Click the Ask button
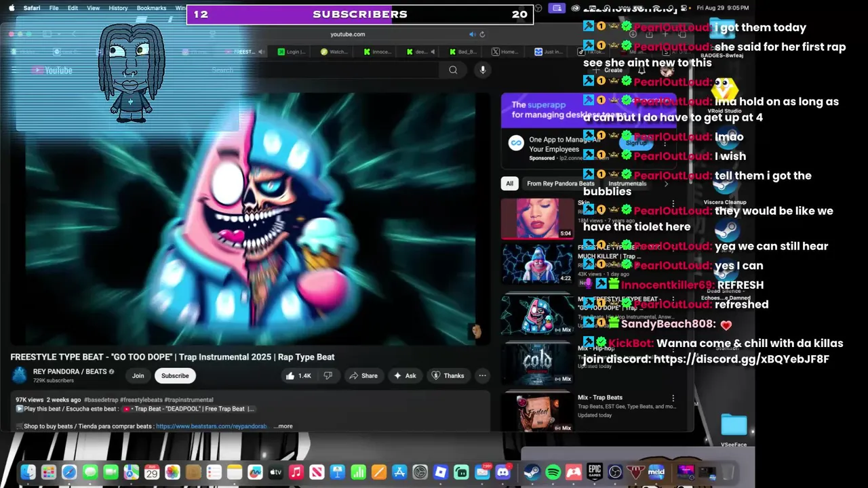The height and width of the screenshot is (488, 868). [405, 375]
